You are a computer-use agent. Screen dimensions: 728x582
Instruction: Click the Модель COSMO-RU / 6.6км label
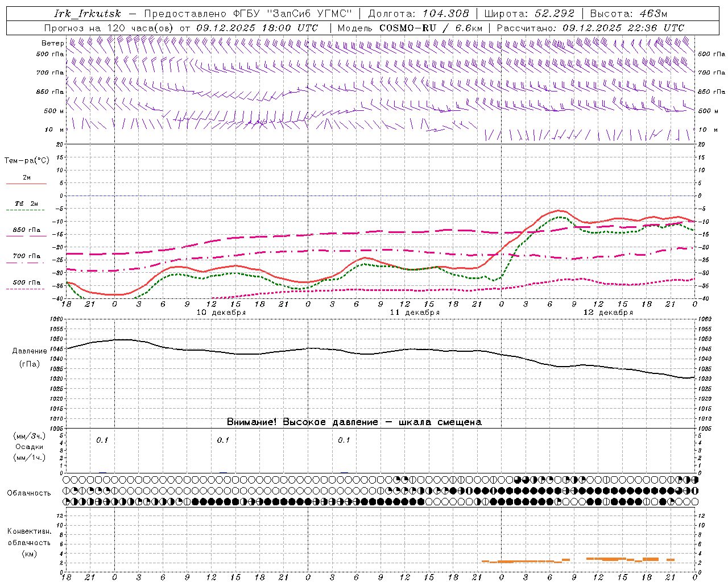[x=409, y=28]
